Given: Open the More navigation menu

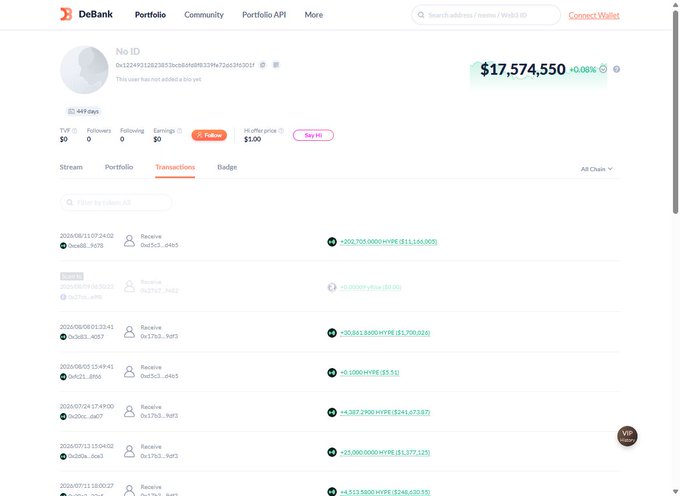Looking at the screenshot, I should (314, 15).
